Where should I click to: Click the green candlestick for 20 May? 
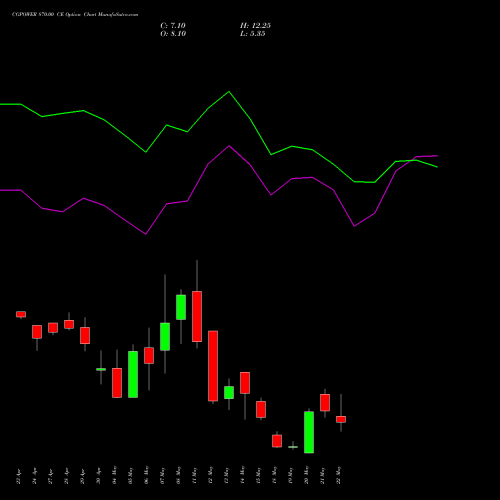tap(309, 432)
